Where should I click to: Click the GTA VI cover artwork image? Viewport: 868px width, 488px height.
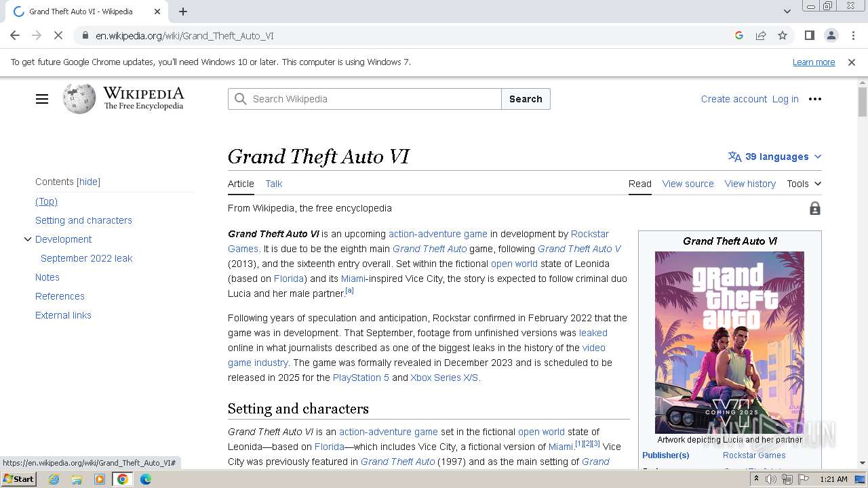[x=730, y=342]
